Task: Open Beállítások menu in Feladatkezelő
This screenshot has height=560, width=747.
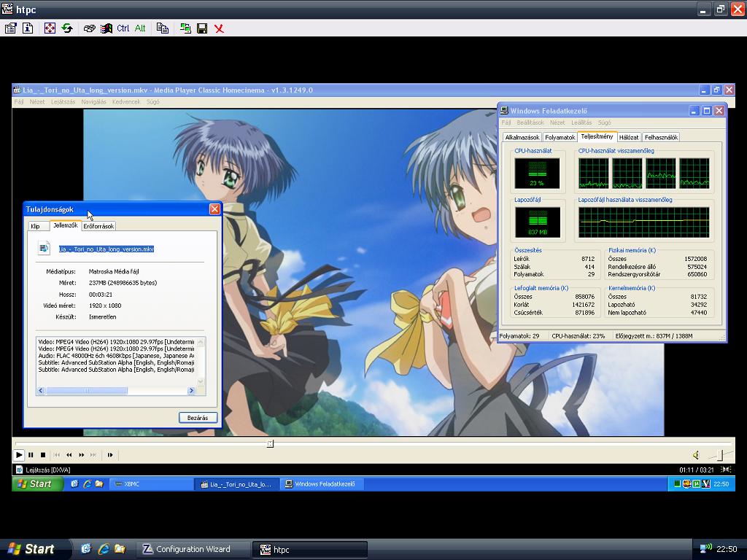Action: pos(530,122)
